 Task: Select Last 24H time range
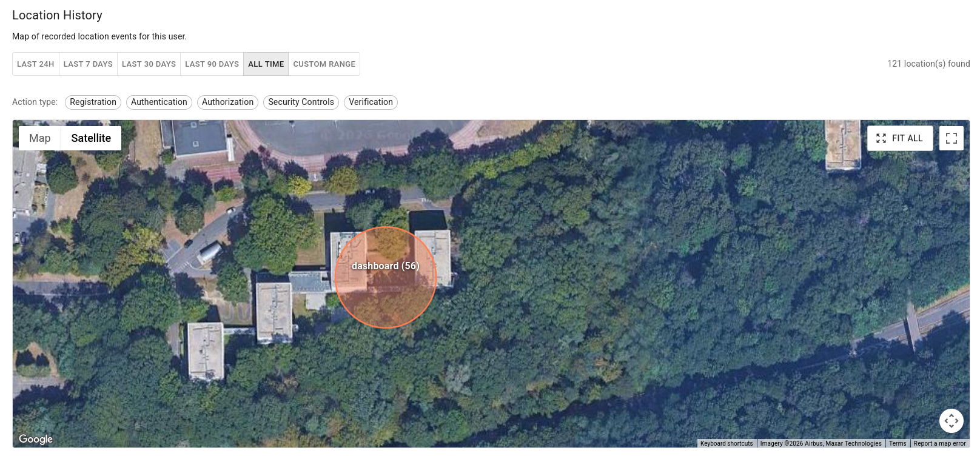click(x=36, y=64)
